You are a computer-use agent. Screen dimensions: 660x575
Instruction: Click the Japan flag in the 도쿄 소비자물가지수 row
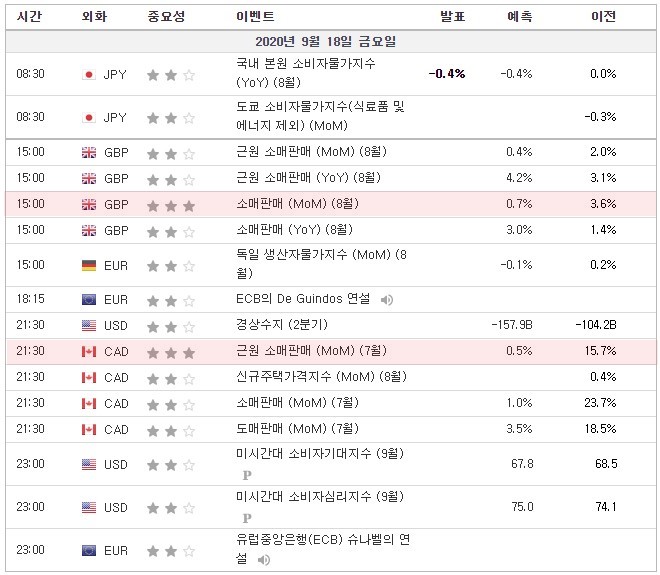tap(89, 118)
